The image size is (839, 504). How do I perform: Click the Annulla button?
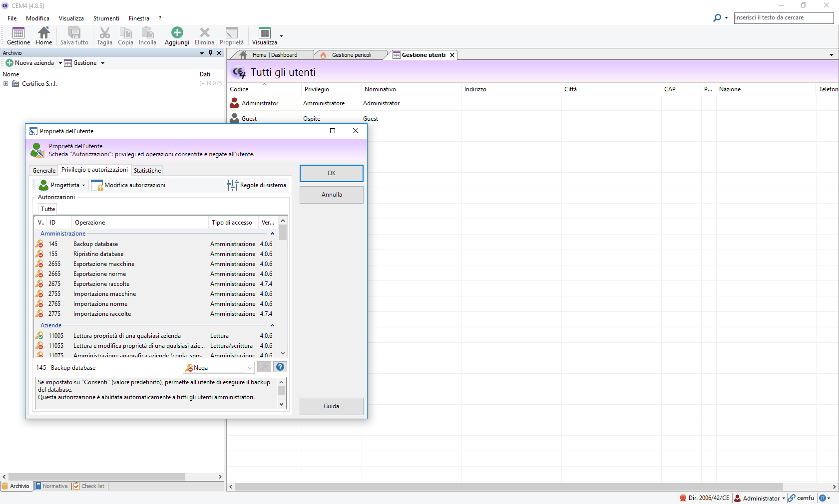[331, 195]
